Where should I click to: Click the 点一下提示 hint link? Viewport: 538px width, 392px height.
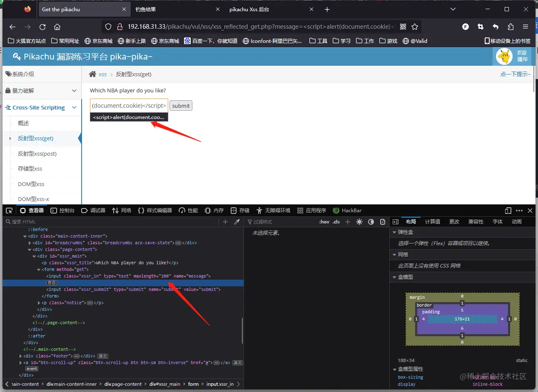tap(515, 74)
